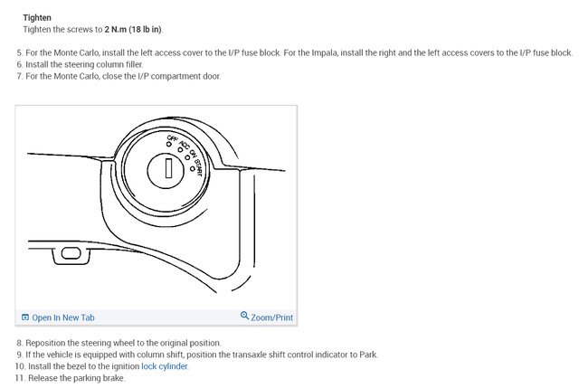Click step 6 Install the steering column filler
The image size is (588, 388).
pos(80,64)
